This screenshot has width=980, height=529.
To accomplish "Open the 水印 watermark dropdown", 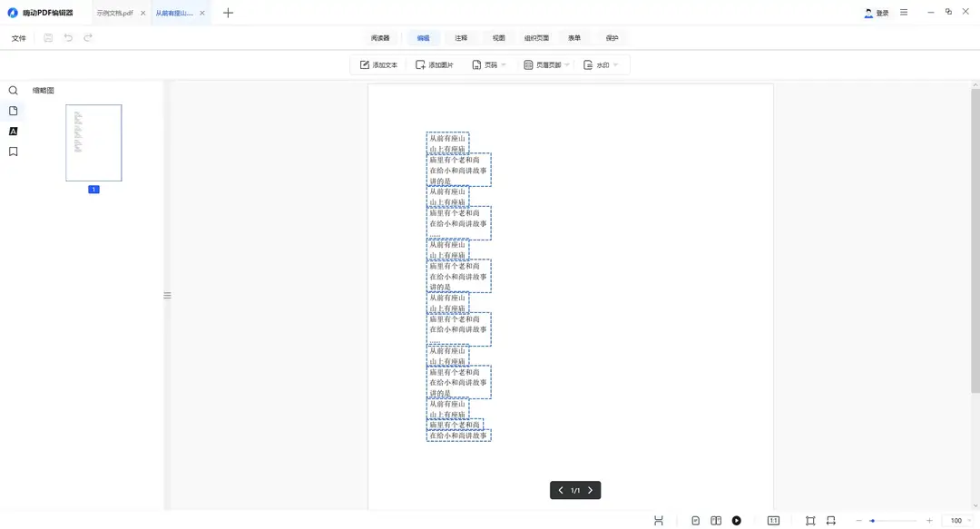I will (601, 65).
